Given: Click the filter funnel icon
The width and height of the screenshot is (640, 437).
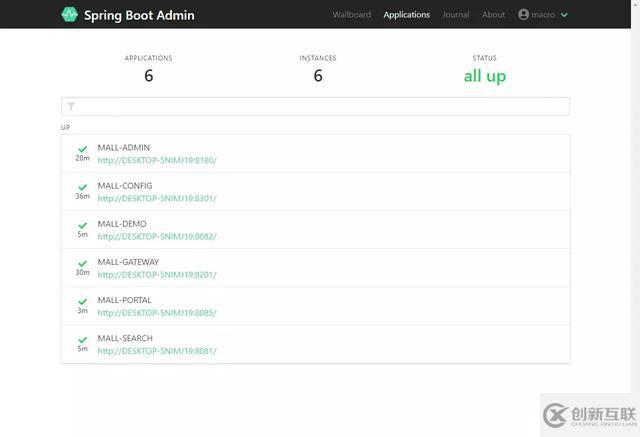Looking at the screenshot, I should [71, 106].
